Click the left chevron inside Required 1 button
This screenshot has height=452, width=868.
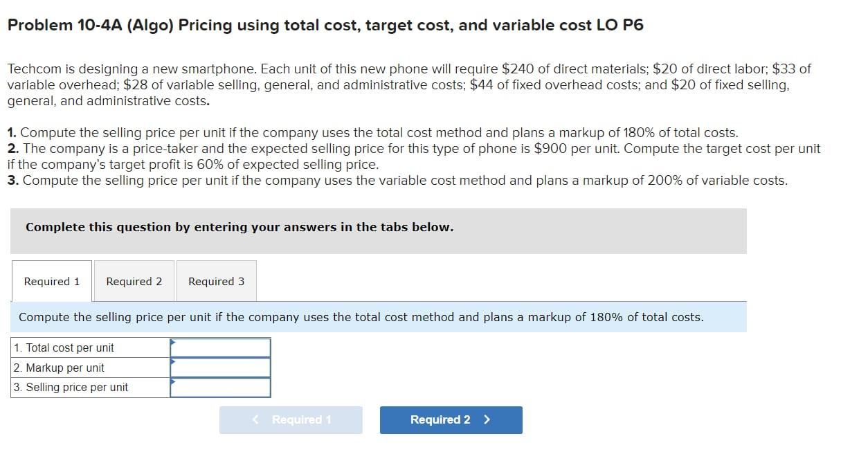[x=255, y=419]
